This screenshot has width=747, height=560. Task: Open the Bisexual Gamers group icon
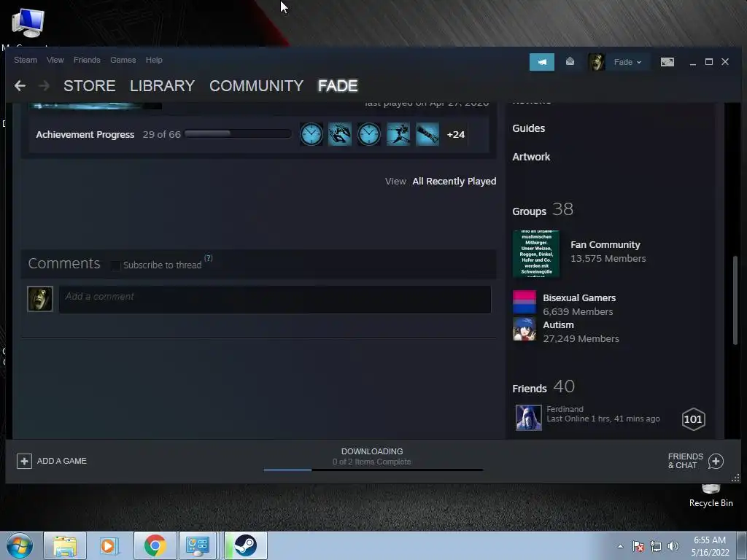(x=524, y=303)
